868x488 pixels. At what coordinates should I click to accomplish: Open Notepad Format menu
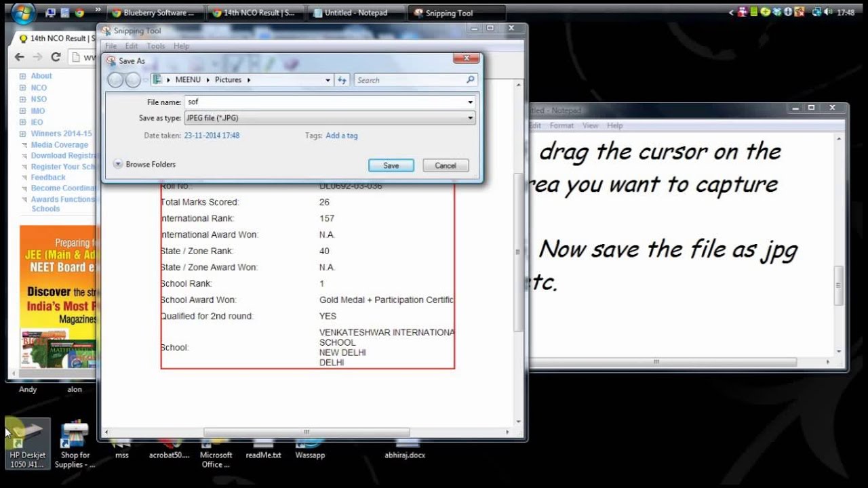pyautogui.click(x=561, y=125)
